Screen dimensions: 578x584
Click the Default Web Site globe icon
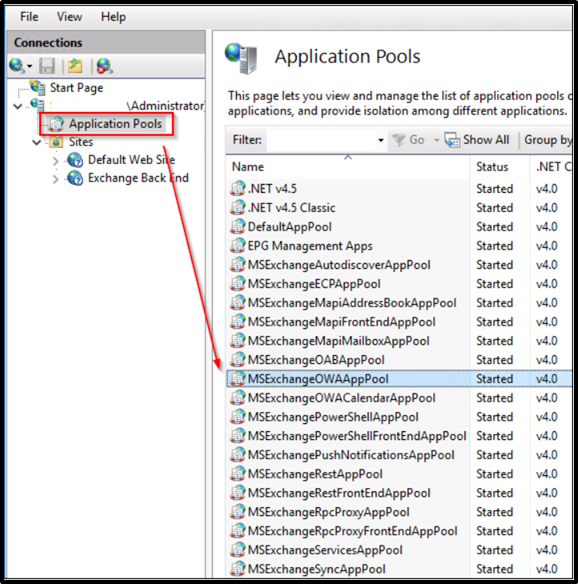[75, 160]
